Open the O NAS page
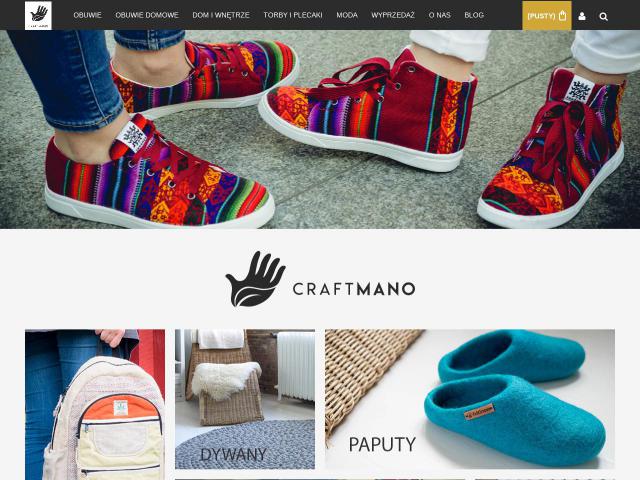 point(439,15)
